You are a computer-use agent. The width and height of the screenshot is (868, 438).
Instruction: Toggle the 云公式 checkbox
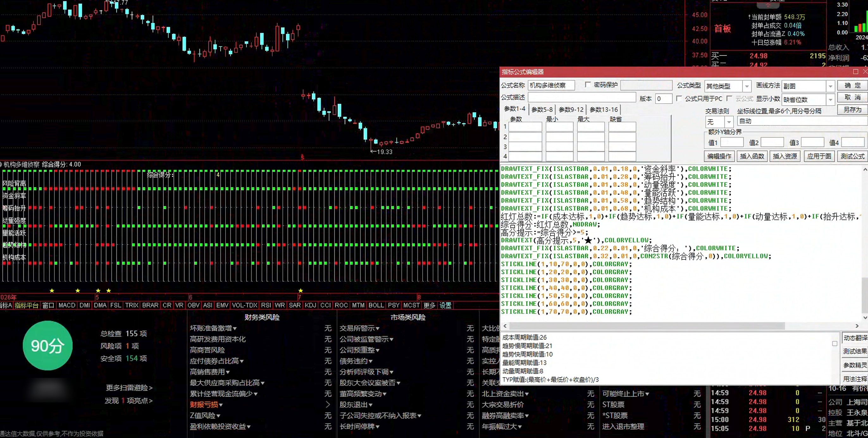[729, 98]
